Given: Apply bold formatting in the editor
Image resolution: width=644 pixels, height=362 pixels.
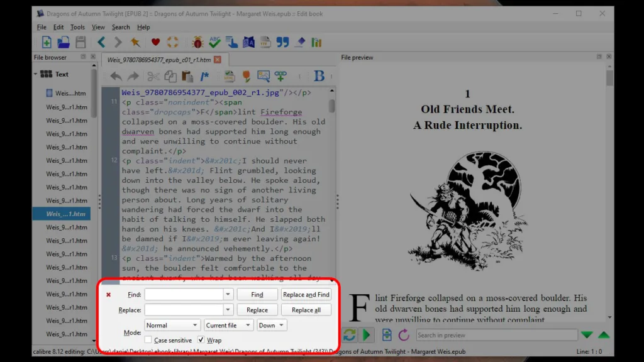Looking at the screenshot, I should pyautogui.click(x=319, y=76).
